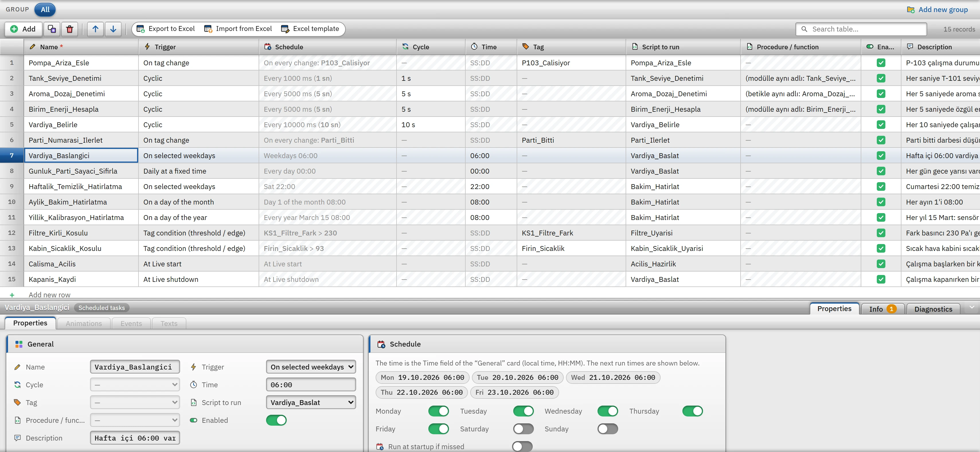
Task: Click the Cycle column refresh icon
Action: (x=405, y=47)
